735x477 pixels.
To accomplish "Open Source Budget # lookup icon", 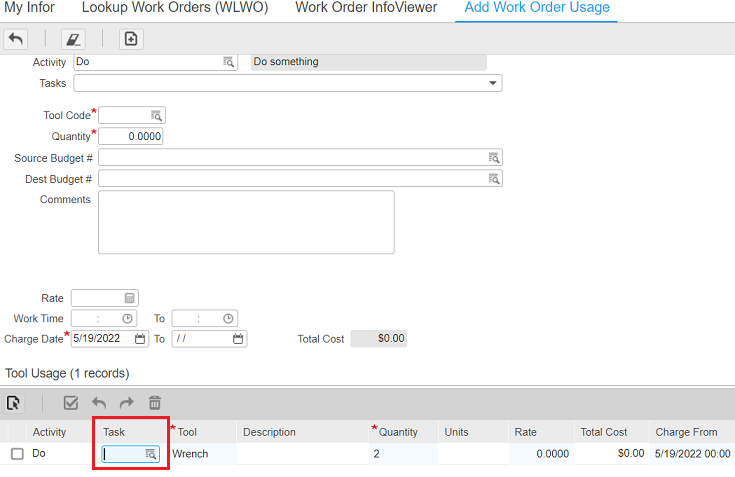I will point(493,157).
